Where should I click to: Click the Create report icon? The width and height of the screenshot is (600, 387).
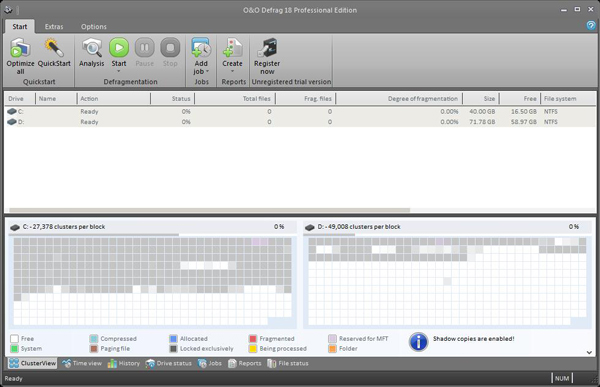coord(232,47)
